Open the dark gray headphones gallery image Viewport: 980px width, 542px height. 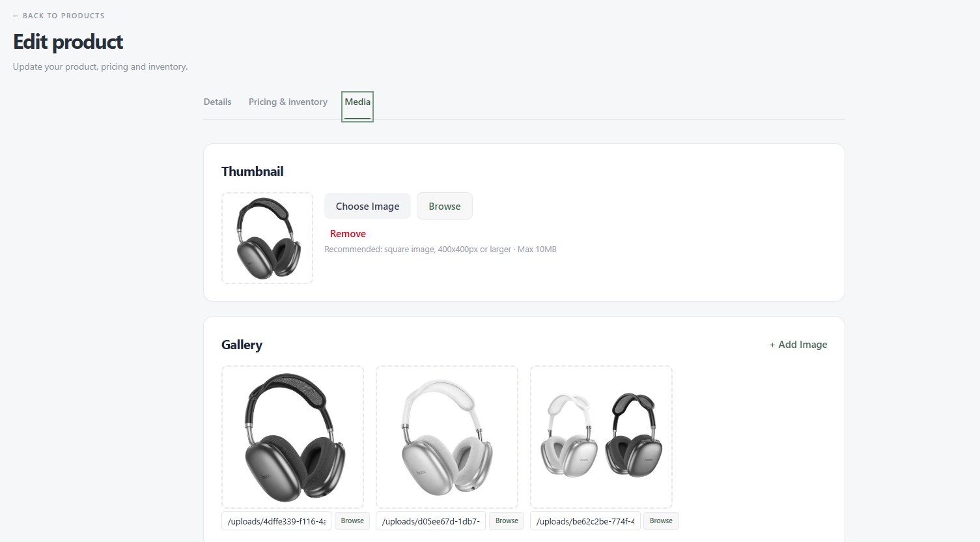pyautogui.click(x=292, y=437)
